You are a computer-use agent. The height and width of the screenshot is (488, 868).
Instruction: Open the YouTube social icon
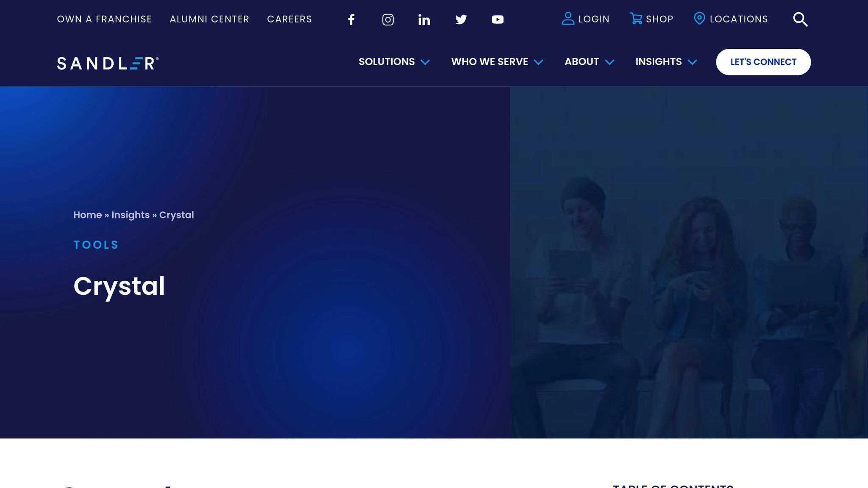[498, 19]
